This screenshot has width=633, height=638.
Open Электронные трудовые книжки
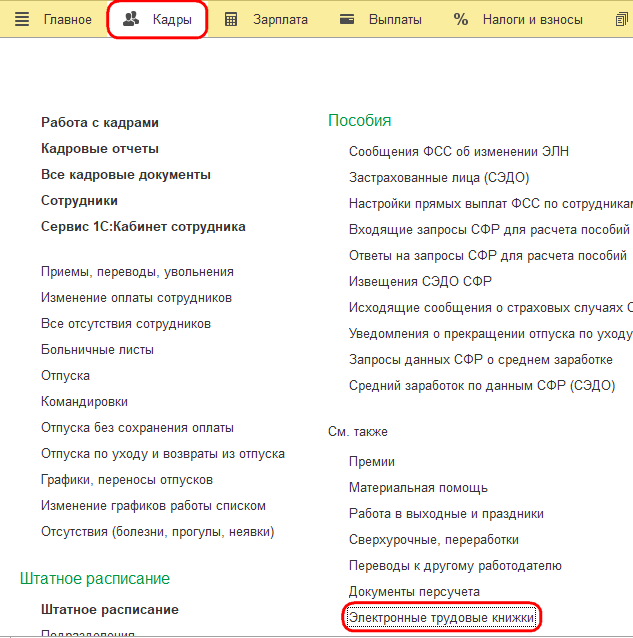coord(442,618)
